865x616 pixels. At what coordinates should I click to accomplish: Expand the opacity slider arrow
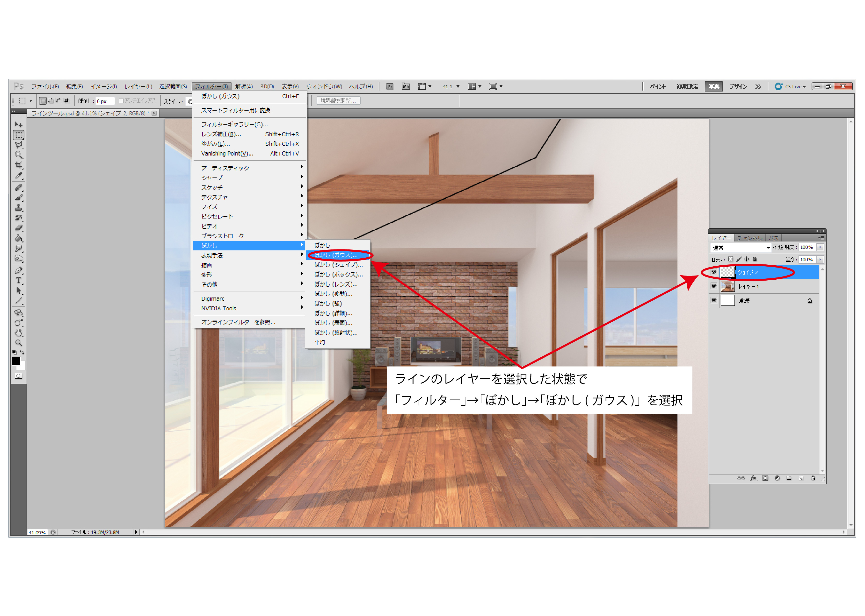point(820,247)
